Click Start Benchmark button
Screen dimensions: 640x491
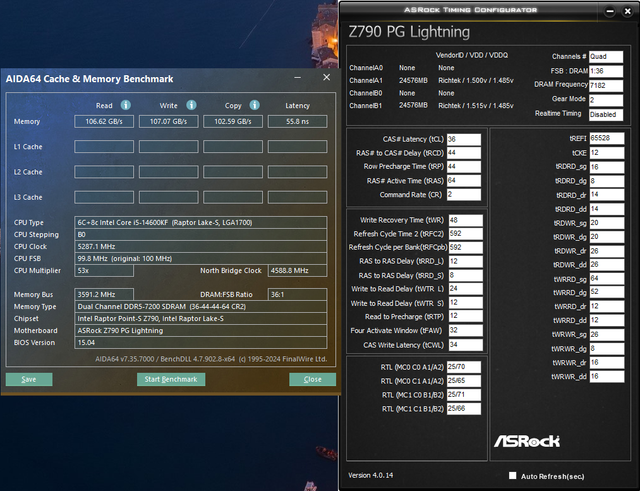(171, 379)
